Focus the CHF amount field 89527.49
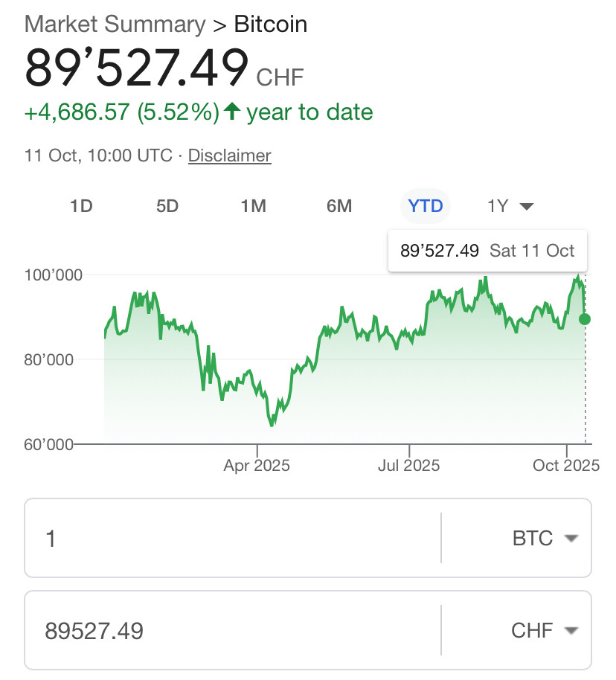 click(x=232, y=631)
